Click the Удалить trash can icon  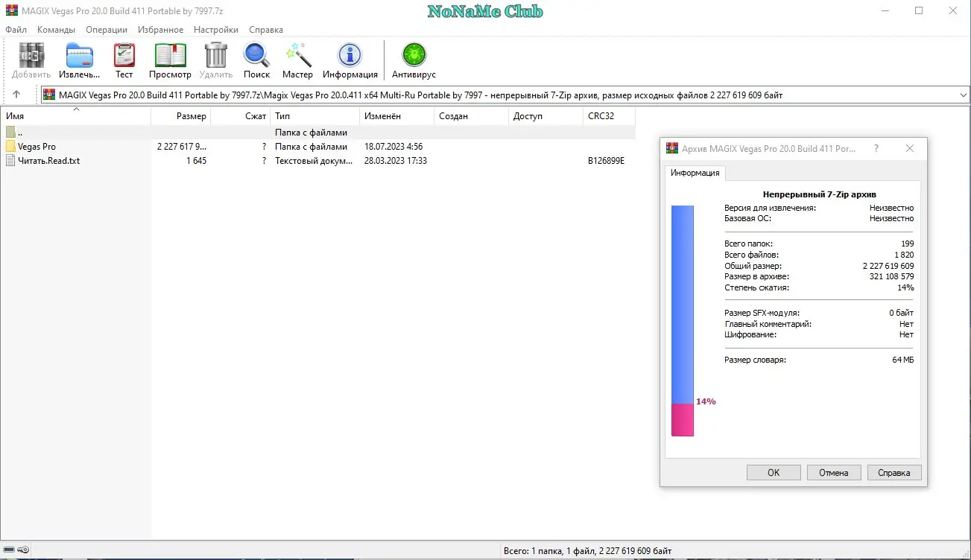(215, 55)
